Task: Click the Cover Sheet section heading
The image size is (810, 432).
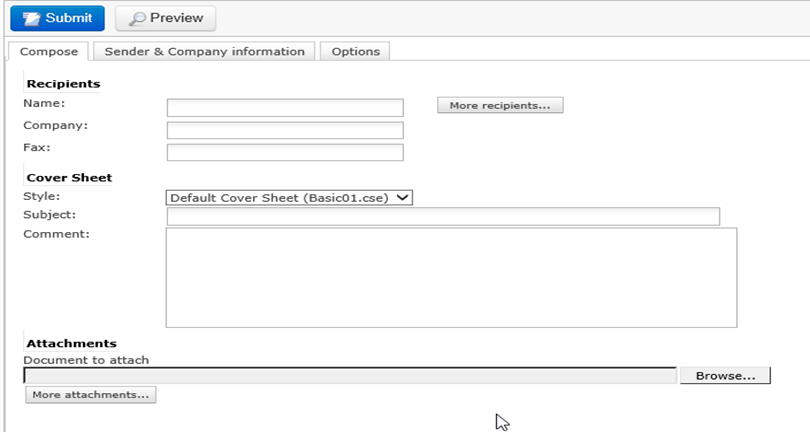Action: (69, 178)
